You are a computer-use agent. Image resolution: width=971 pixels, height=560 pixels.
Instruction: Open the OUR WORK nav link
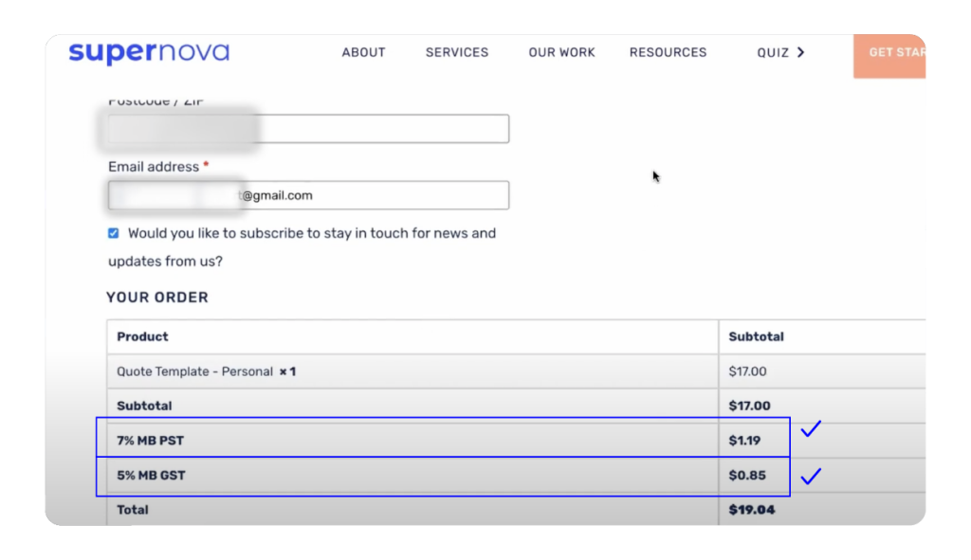tap(561, 52)
